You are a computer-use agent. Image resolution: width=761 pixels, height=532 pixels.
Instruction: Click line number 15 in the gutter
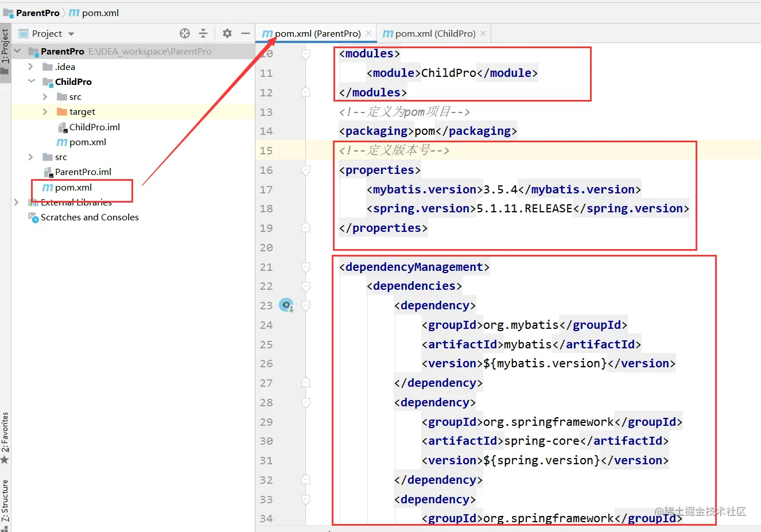266,150
